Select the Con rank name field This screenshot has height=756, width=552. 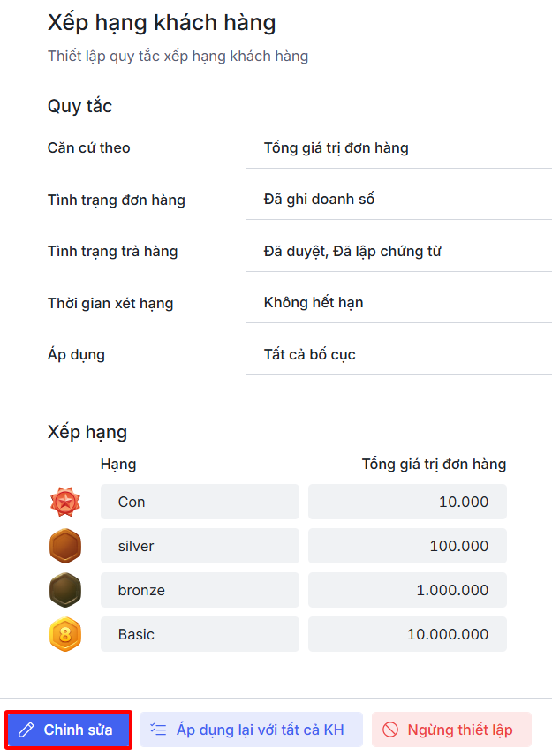click(200, 502)
